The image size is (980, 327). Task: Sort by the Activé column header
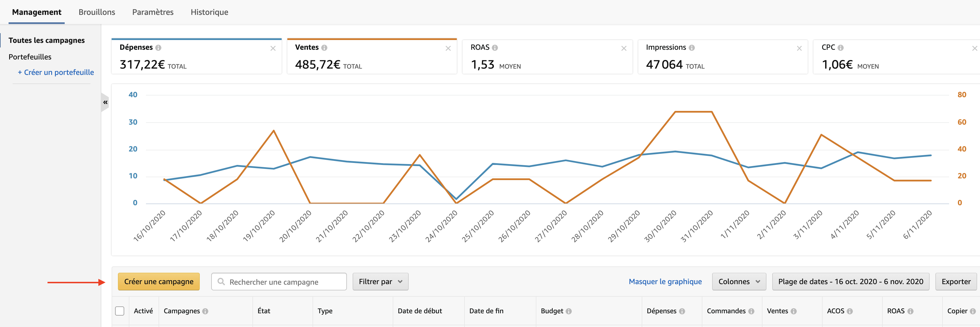(143, 311)
